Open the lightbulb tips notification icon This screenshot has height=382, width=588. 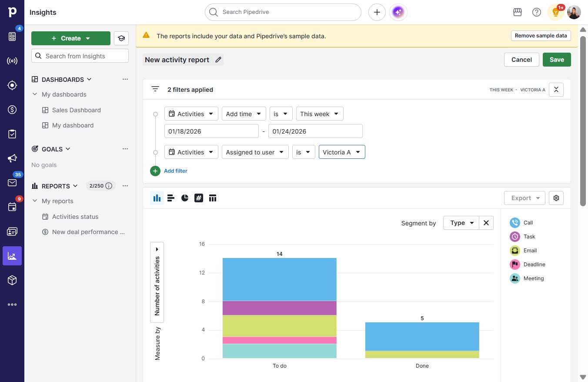pos(555,12)
